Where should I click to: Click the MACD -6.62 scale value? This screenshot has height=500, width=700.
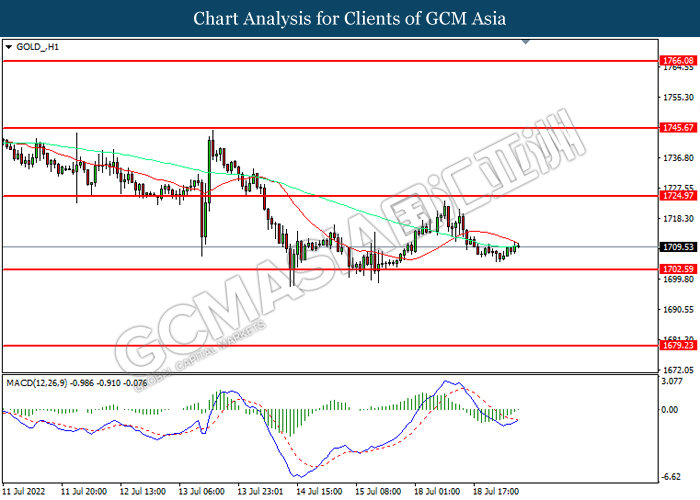671,477
